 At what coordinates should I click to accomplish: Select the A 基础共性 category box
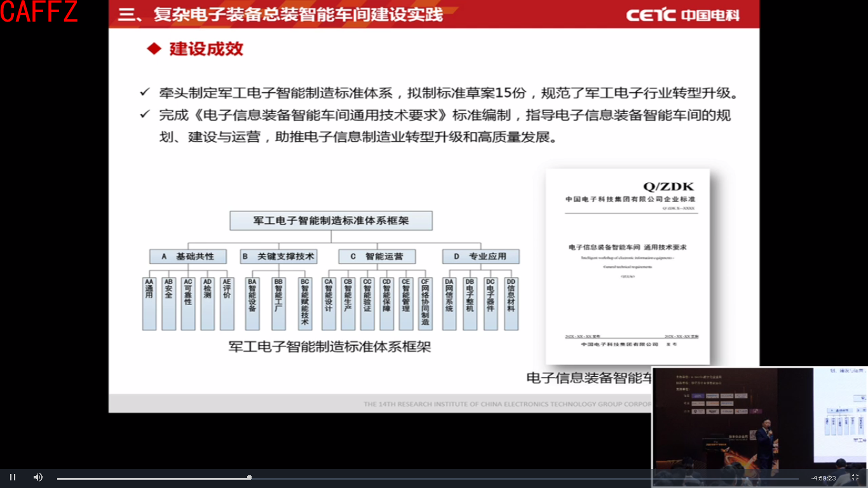tap(187, 257)
